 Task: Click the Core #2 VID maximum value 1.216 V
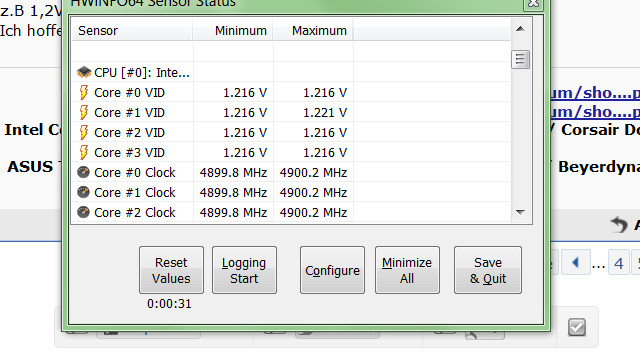(325, 133)
